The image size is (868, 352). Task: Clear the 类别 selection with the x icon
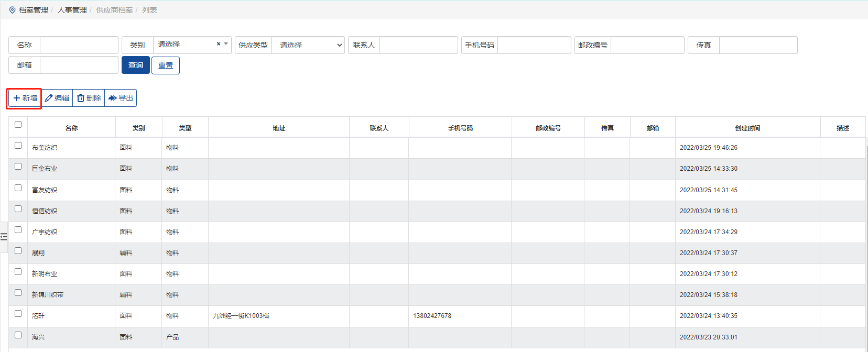(219, 44)
